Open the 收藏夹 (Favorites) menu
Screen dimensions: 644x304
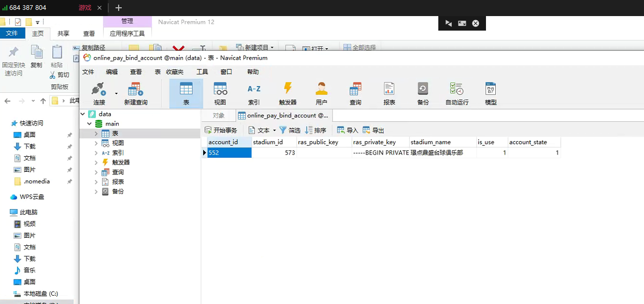point(175,72)
